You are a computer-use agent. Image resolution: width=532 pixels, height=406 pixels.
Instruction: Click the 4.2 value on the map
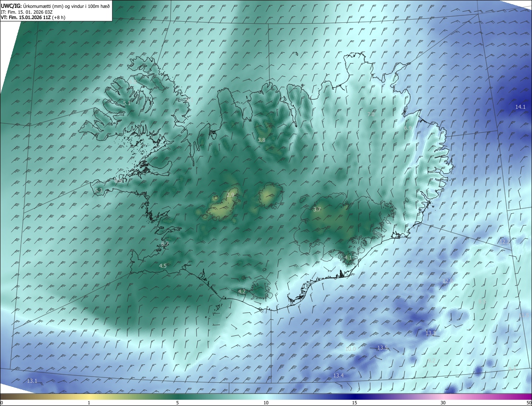point(241,292)
